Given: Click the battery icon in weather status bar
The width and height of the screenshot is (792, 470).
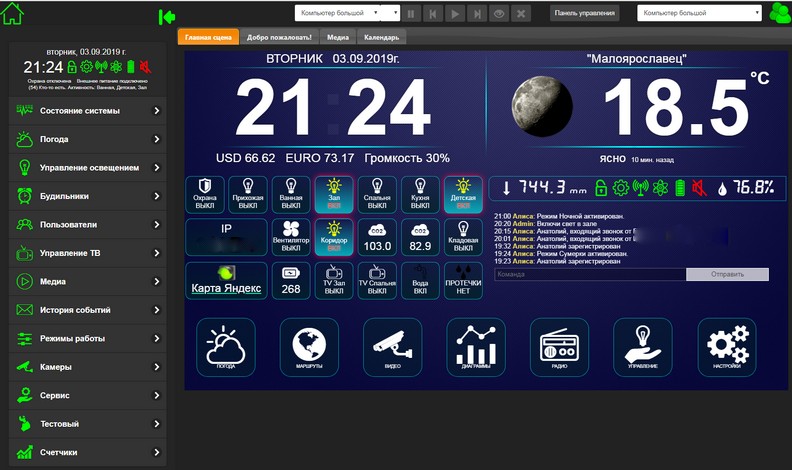Looking at the screenshot, I should click(x=680, y=188).
